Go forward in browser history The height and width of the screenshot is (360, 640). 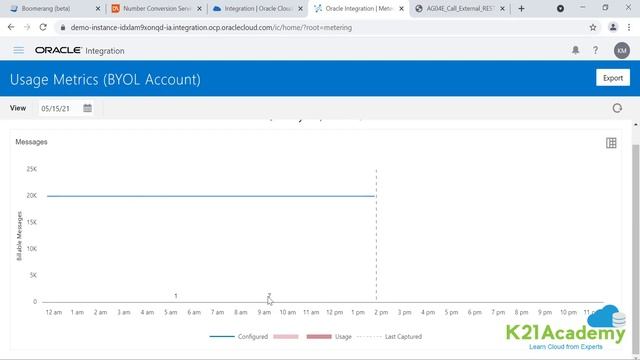pos(27,27)
